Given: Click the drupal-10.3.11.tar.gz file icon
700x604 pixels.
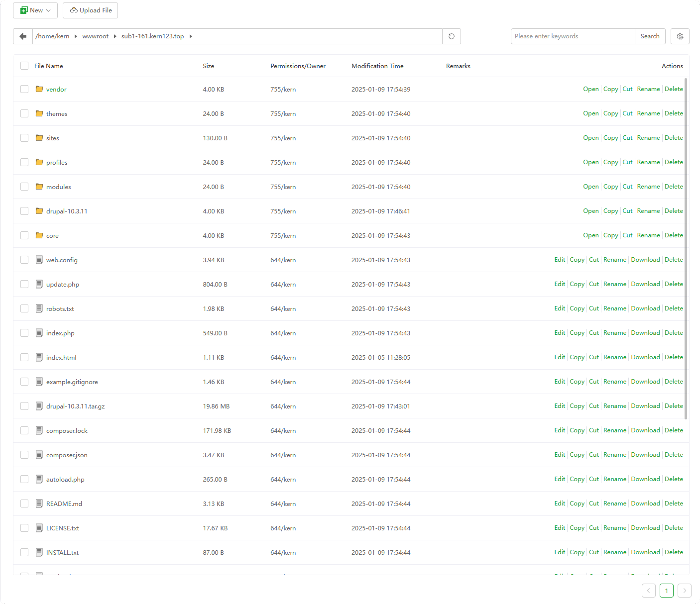Looking at the screenshot, I should tap(39, 406).
